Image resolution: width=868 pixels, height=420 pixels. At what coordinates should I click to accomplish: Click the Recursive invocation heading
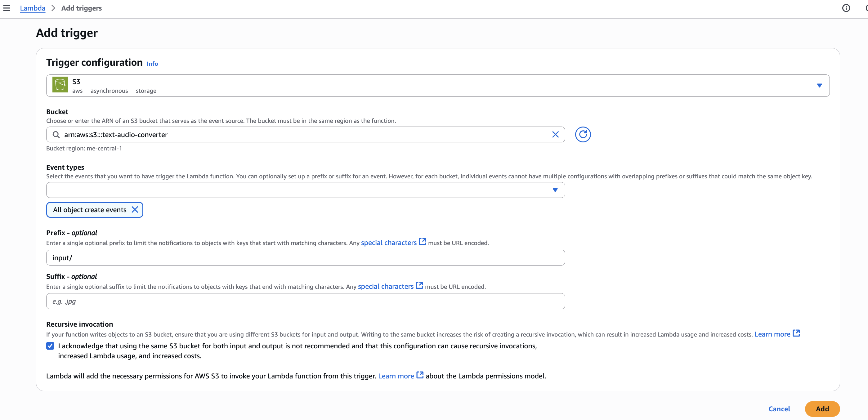(x=79, y=324)
